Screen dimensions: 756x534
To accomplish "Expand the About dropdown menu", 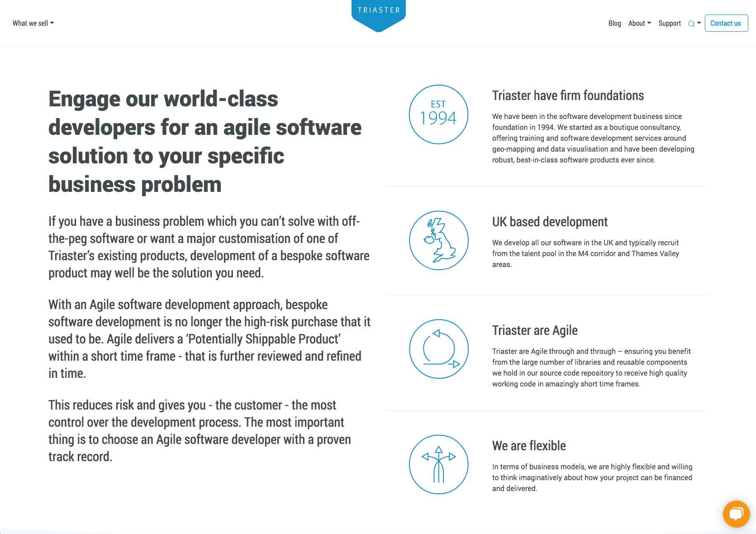I will click(639, 23).
